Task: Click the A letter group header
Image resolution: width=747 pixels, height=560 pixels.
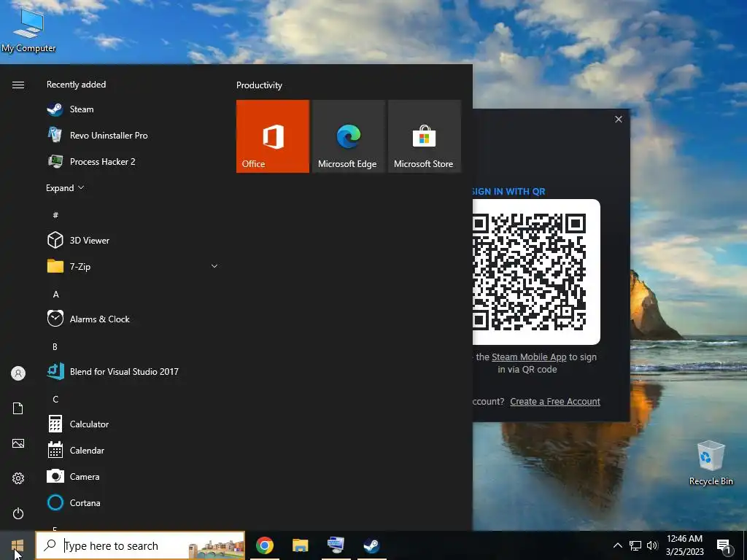Action: pyautogui.click(x=55, y=295)
